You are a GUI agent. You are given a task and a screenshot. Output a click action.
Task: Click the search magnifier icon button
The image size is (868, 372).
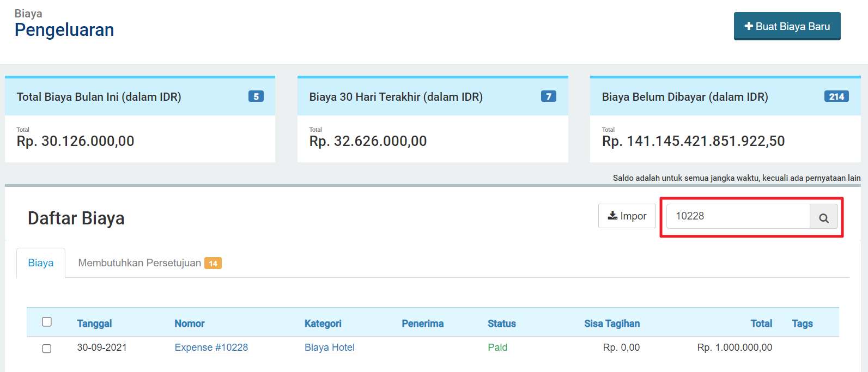(x=823, y=218)
